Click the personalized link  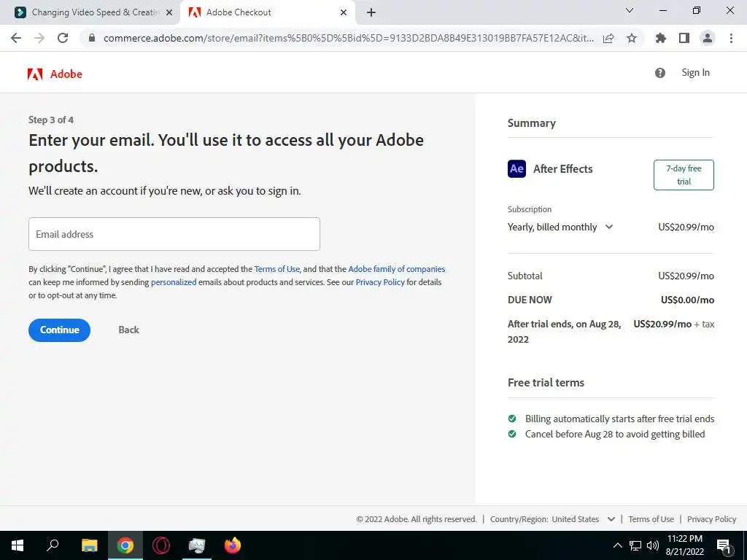pyautogui.click(x=174, y=282)
